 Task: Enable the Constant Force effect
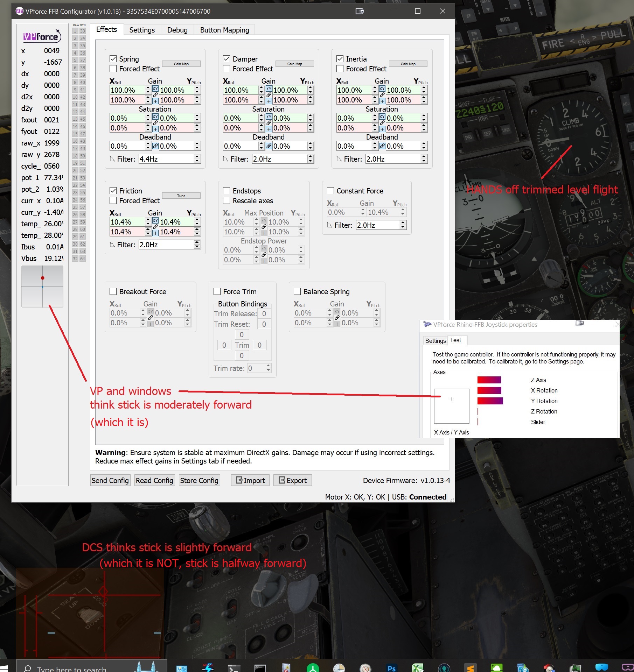click(x=330, y=191)
